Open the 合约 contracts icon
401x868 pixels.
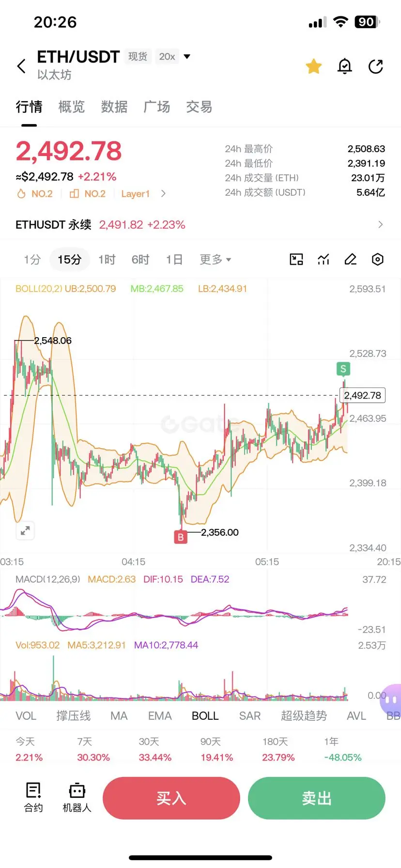click(x=33, y=797)
